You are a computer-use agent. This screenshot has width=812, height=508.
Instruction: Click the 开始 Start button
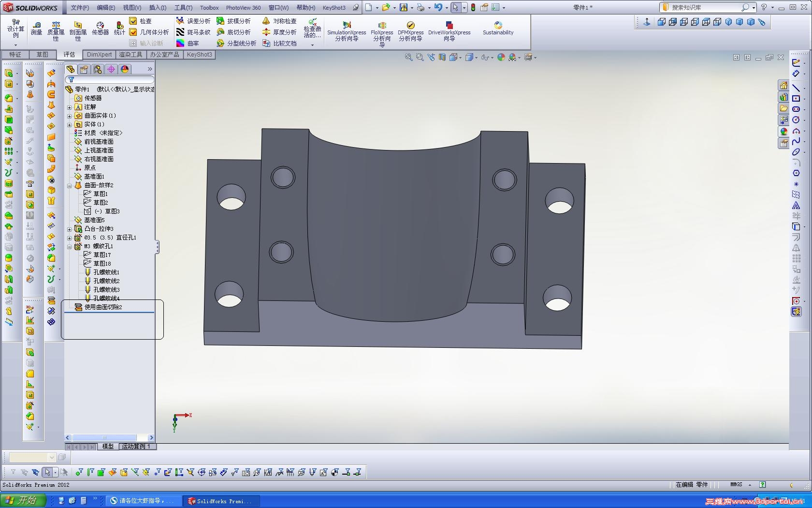(x=23, y=501)
